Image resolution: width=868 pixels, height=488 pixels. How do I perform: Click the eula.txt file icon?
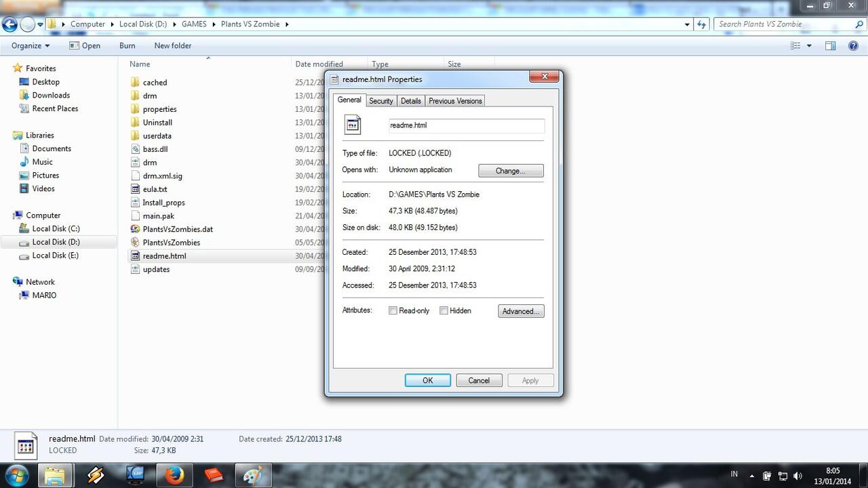coord(136,189)
